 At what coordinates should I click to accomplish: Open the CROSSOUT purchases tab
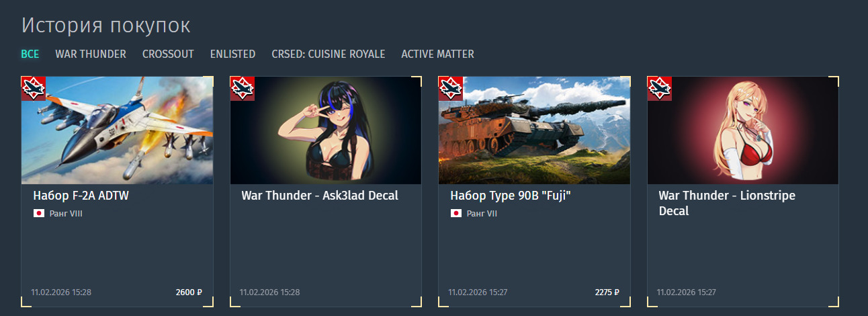click(168, 54)
